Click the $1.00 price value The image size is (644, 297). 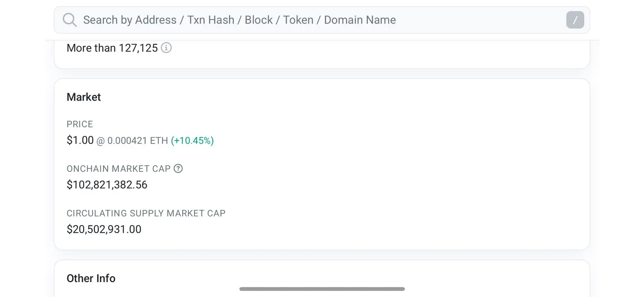80,140
